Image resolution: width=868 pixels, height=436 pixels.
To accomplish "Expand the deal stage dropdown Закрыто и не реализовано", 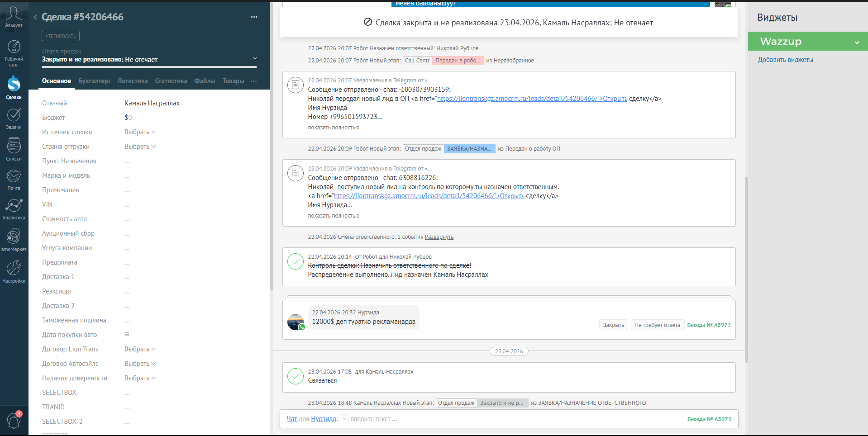I will tap(254, 58).
